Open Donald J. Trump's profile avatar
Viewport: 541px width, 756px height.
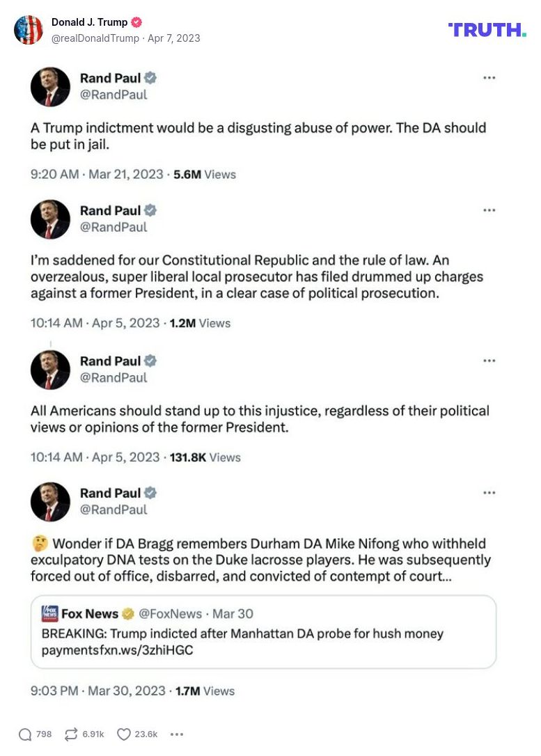(29, 30)
